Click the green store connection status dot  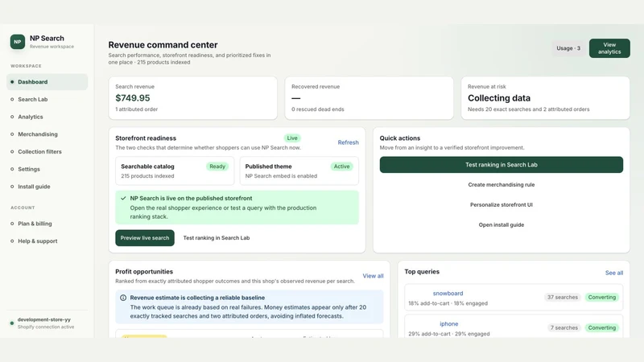coord(12,323)
